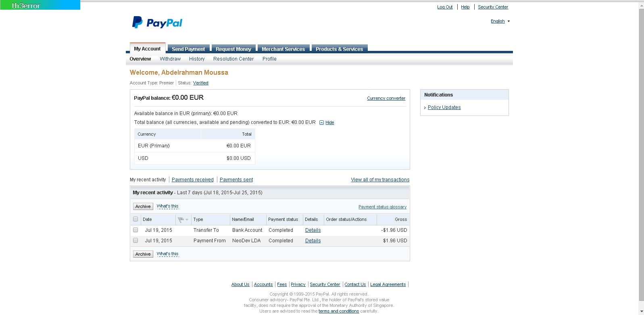
Task: Click the Verified status link
Action: pos(200,83)
